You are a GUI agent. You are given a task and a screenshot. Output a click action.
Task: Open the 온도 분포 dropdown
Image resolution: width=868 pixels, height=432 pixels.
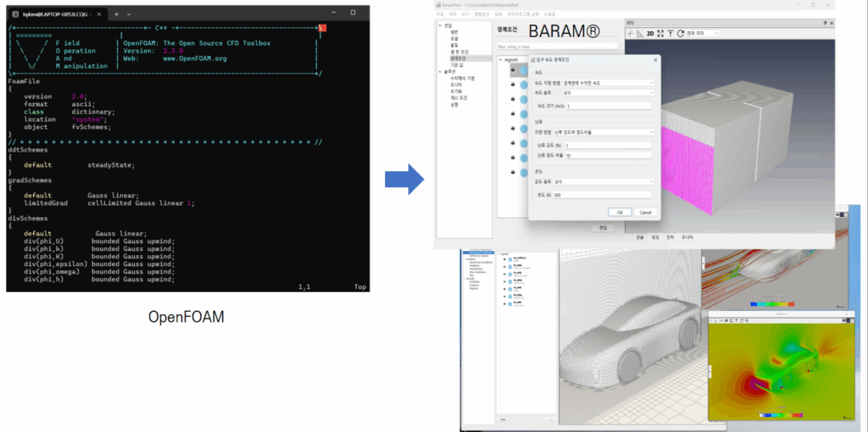[604, 181]
